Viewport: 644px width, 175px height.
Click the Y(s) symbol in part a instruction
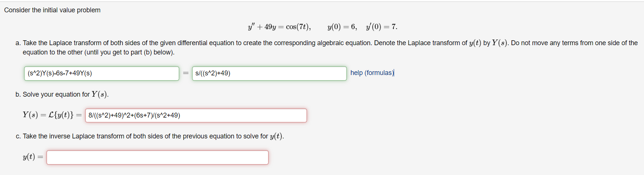pos(499,43)
